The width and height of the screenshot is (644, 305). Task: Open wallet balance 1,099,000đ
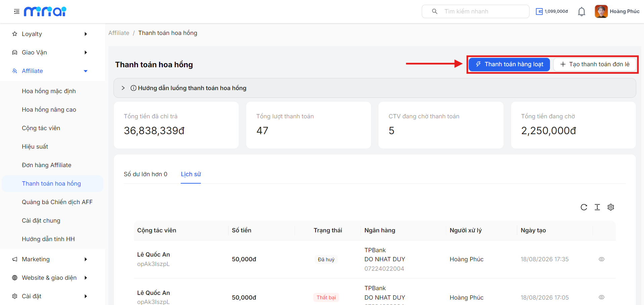pos(552,11)
